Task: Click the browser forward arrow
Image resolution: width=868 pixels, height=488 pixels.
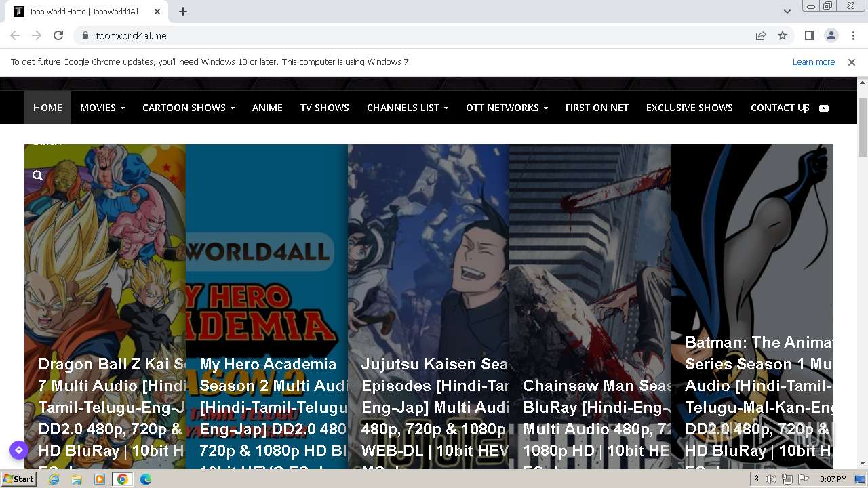Action: click(x=37, y=35)
